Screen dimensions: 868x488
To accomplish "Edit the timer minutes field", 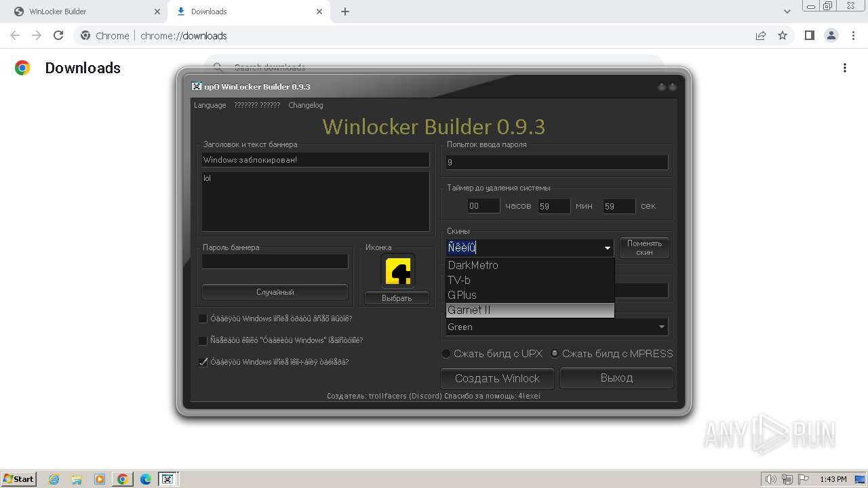I will (554, 206).
